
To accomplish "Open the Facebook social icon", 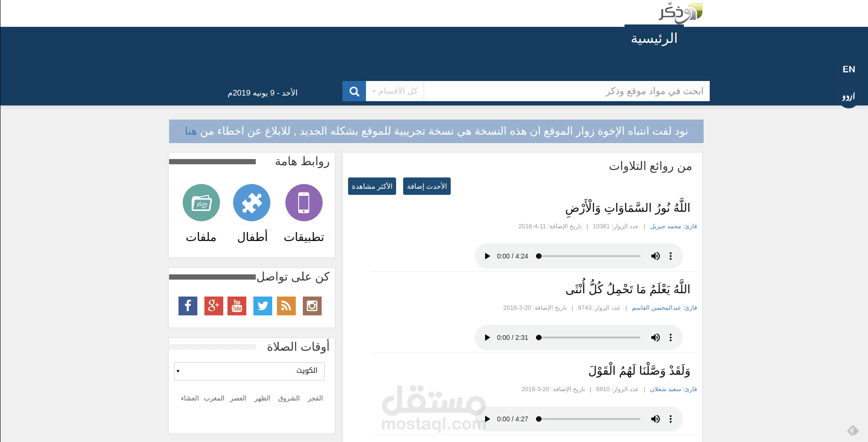I will [x=188, y=306].
